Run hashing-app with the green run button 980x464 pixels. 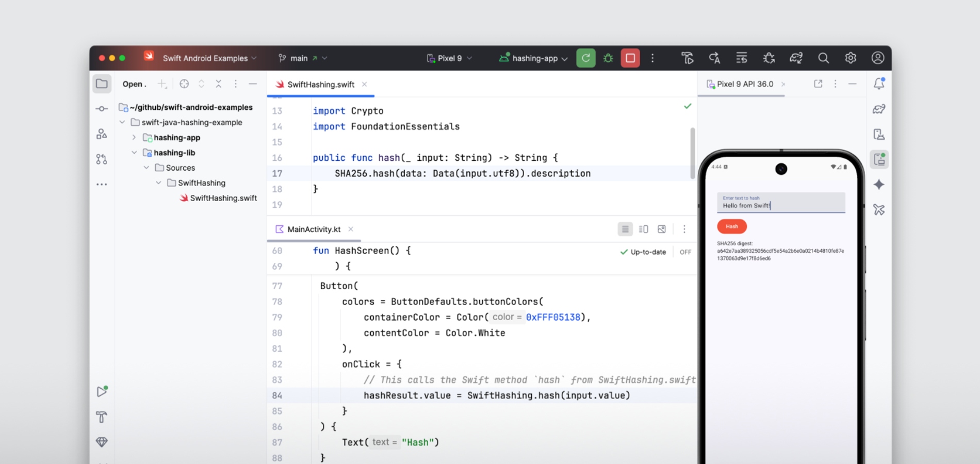[x=585, y=58]
